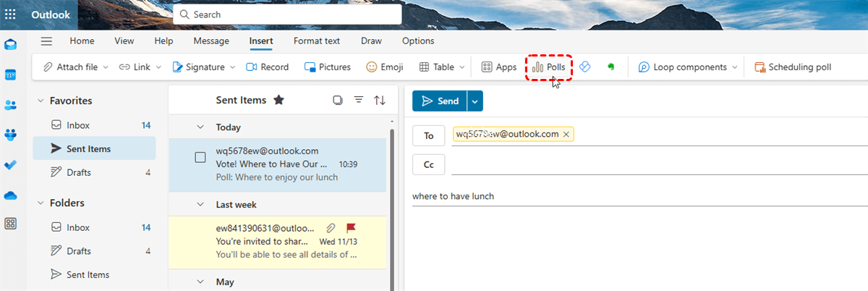Toggle favorite star on Sent Items
The height and width of the screenshot is (291, 868).
coord(278,100)
